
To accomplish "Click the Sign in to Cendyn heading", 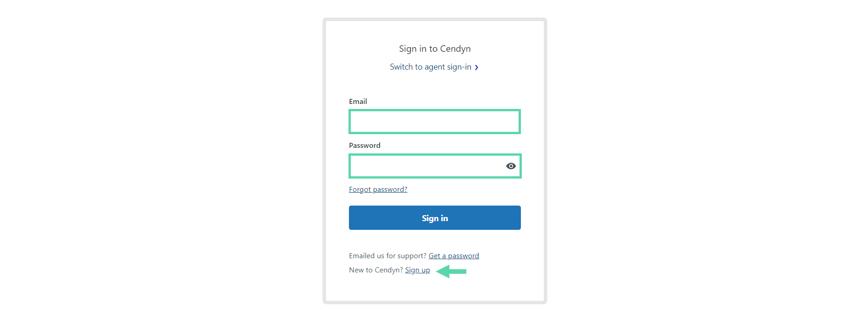I will (x=435, y=49).
